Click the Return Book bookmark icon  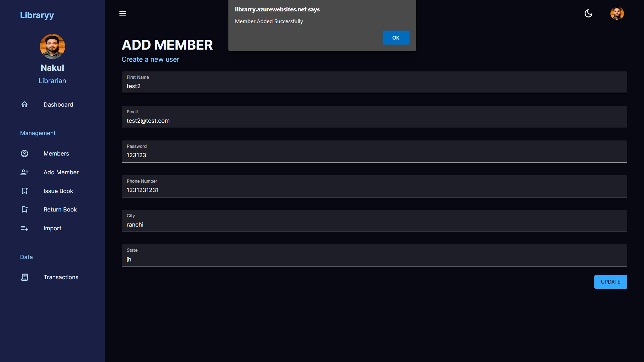point(24,209)
